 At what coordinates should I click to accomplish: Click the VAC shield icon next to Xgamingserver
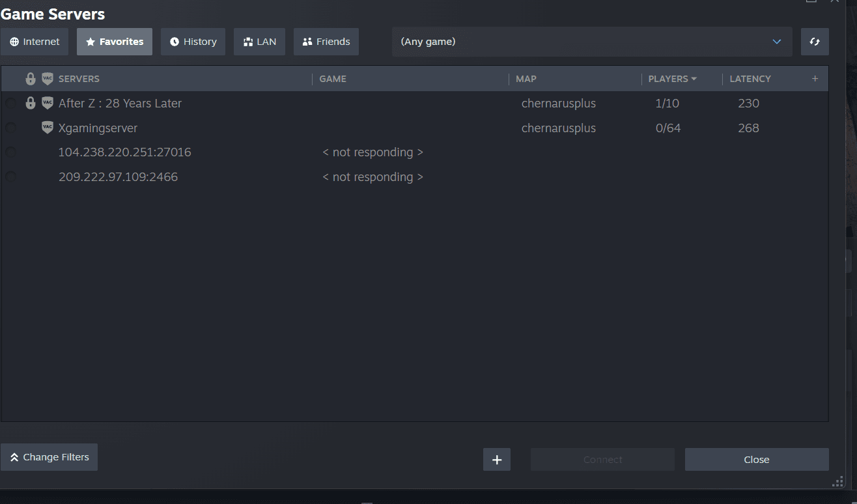point(47,127)
